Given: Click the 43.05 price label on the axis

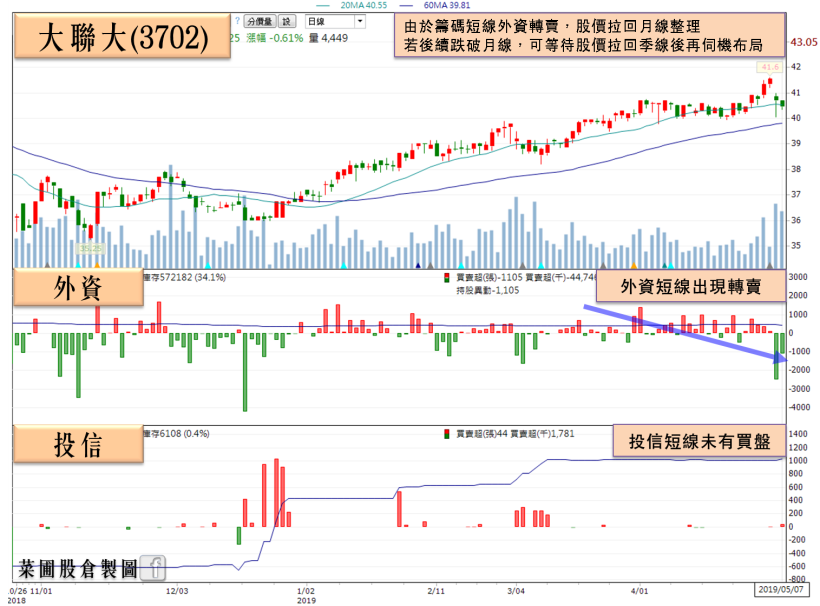Looking at the screenshot, I should [804, 42].
